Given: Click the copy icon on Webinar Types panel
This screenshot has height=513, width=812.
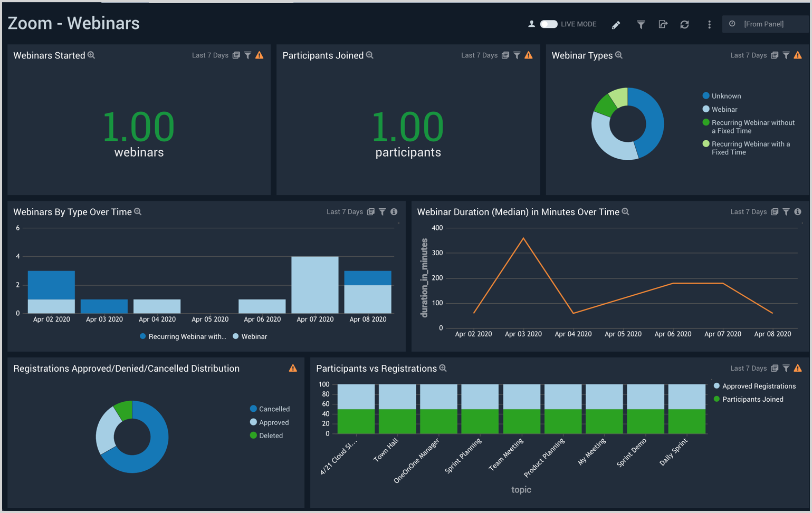Looking at the screenshot, I should click(774, 55).
